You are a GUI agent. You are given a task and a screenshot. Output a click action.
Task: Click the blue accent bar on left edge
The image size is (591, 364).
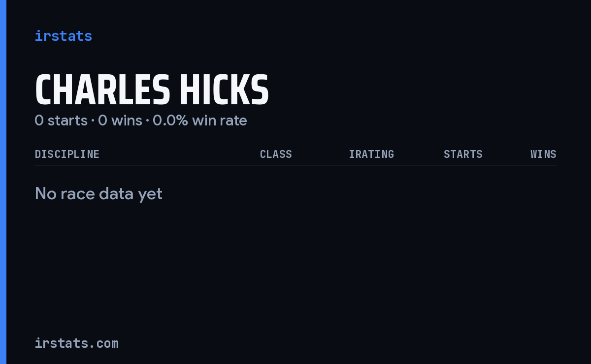[x=3, y=182]
